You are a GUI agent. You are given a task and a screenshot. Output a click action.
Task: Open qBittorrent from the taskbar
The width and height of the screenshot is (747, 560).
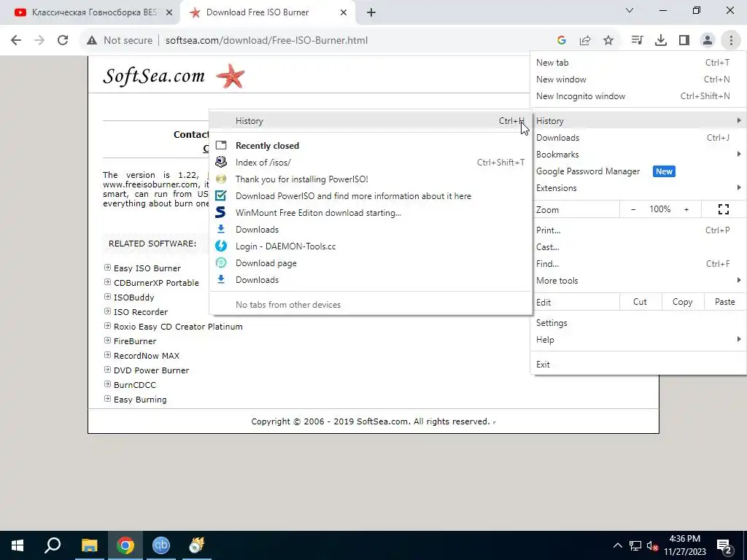click(161, 545)
